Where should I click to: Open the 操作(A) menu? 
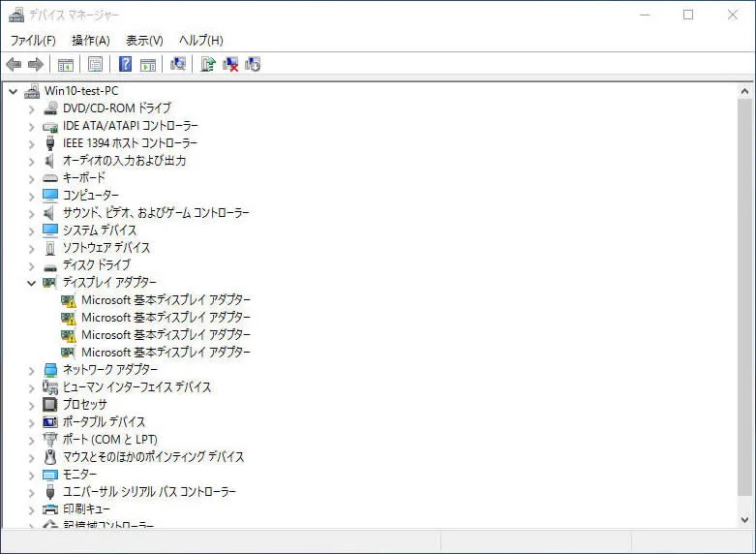pos(90,41)
